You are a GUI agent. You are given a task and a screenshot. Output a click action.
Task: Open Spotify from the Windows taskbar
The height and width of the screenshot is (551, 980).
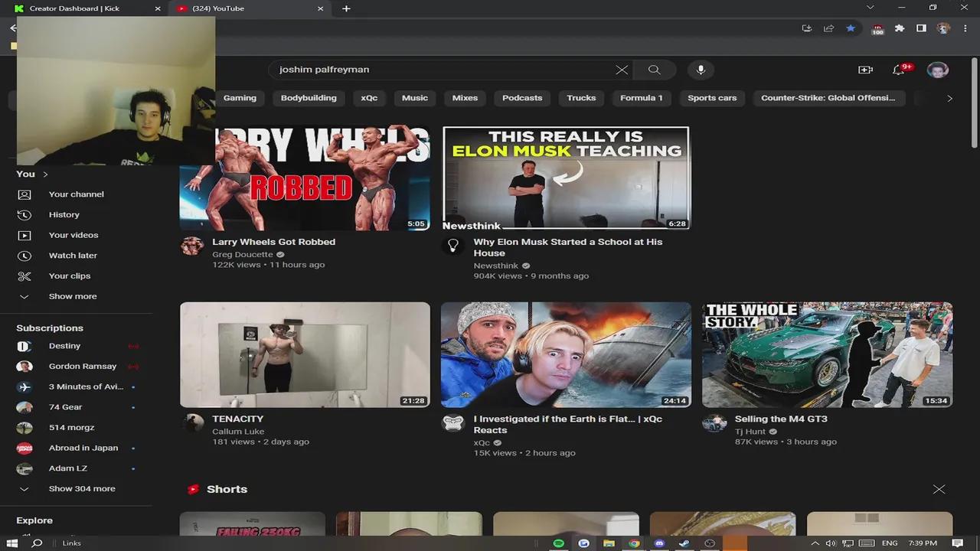click(559, 543)
